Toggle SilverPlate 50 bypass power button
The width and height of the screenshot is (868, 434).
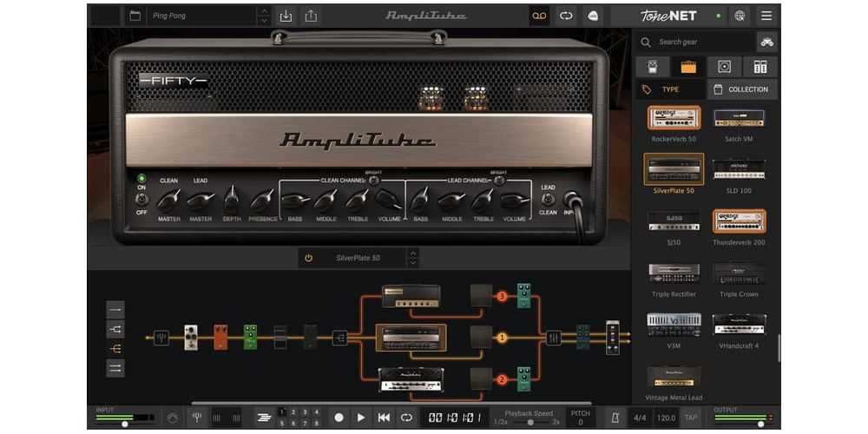[308, 258]
